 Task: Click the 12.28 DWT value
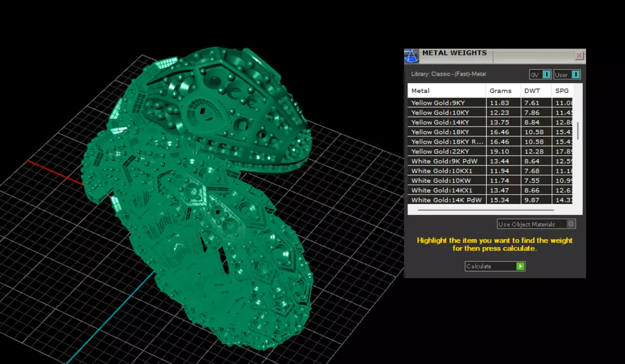pos(533,151)
